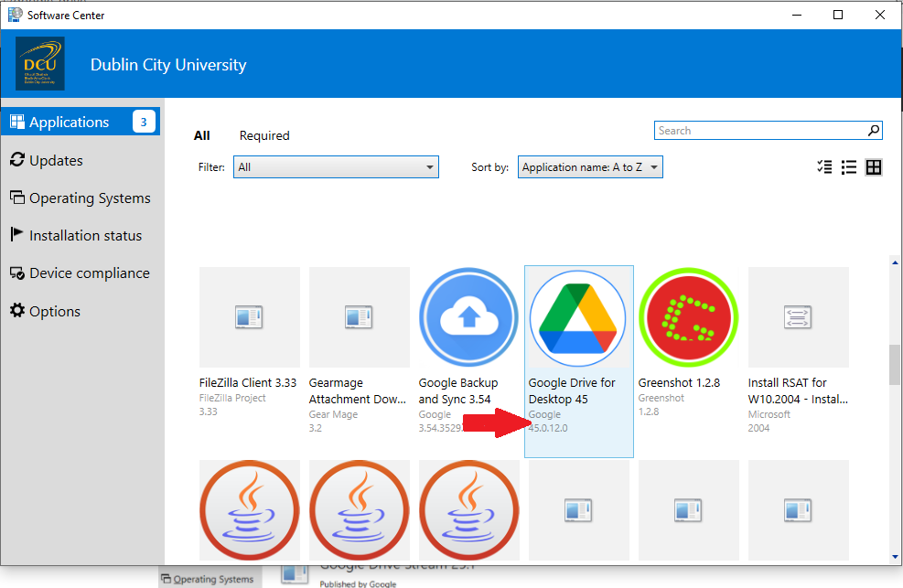Open the Sort by dropdown
This screenshot has width=903, height=588.
point(590,166)
